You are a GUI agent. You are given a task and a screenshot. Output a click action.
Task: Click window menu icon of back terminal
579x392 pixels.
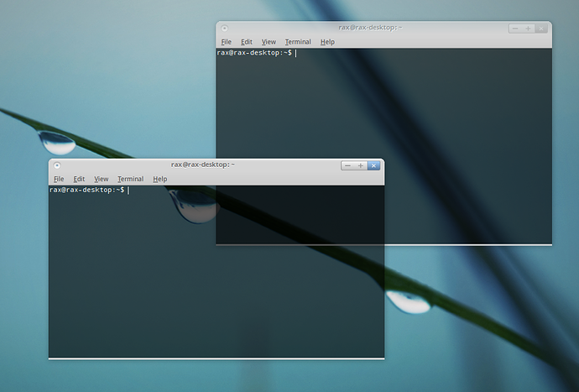click(225, 28)
